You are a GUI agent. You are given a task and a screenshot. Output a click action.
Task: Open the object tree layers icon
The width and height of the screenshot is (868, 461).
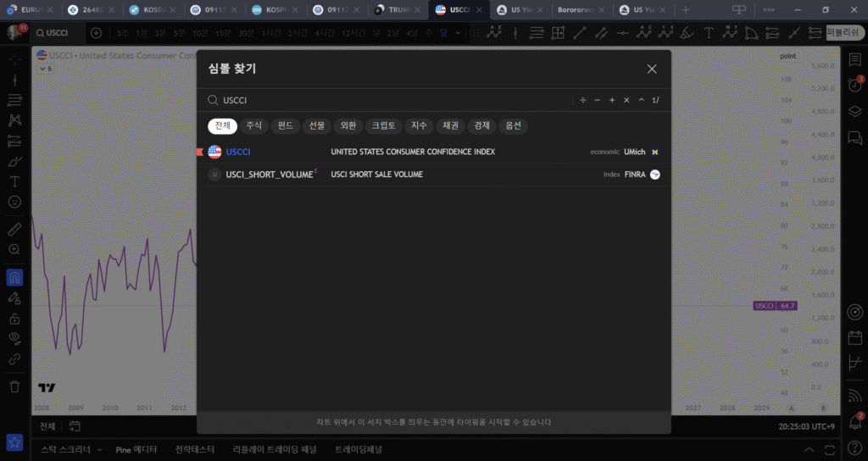pos(855,111)
